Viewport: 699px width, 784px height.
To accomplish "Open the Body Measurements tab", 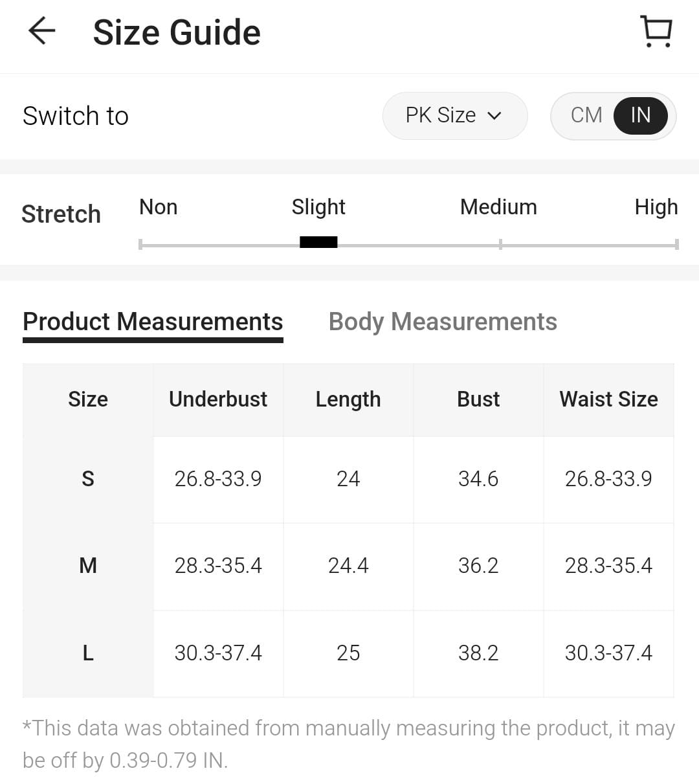I will pyautogui.click(x=443, y=321).
